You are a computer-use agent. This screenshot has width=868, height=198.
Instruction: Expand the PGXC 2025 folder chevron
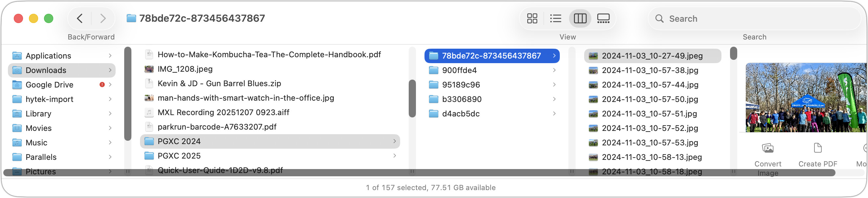click(x=394, y=156)
